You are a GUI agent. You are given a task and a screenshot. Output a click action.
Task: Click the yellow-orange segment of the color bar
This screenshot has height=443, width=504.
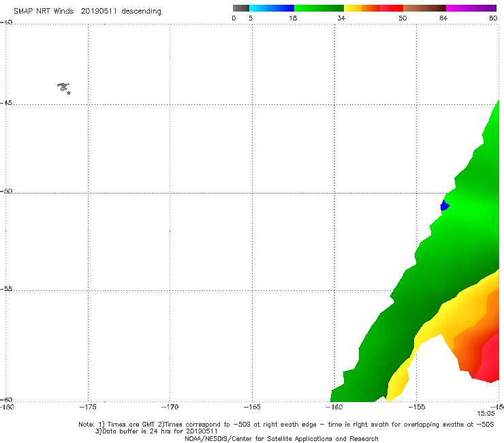coord(362,8)
